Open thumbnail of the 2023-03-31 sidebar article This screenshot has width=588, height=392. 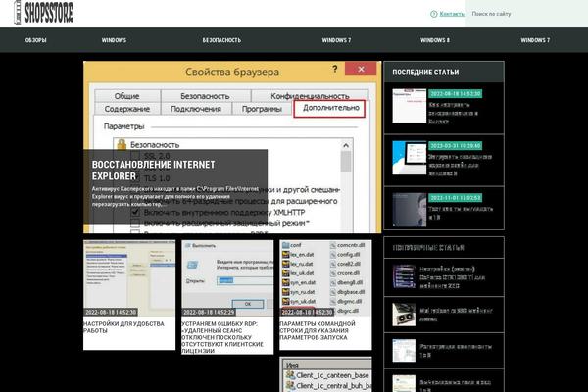(x=409, y=158)
